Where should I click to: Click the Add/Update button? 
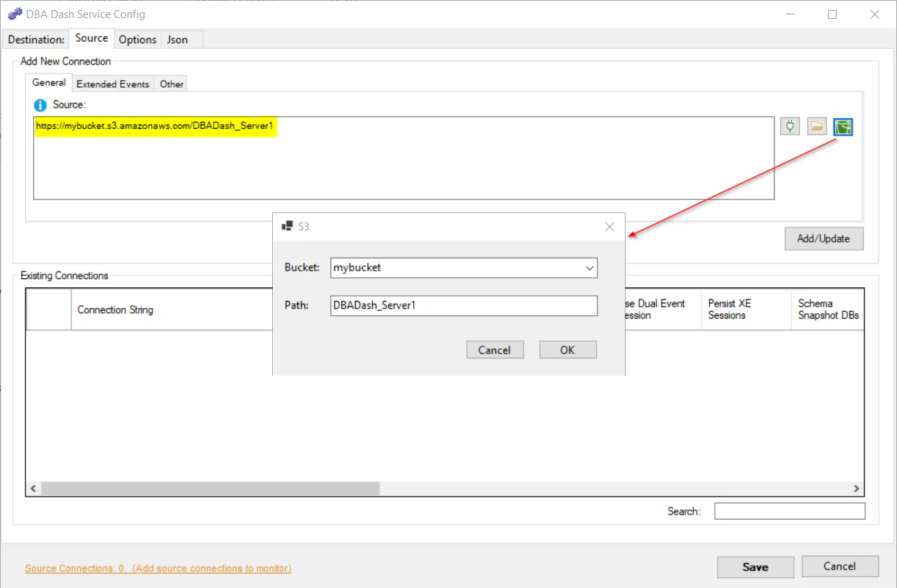tap(824, 239)
